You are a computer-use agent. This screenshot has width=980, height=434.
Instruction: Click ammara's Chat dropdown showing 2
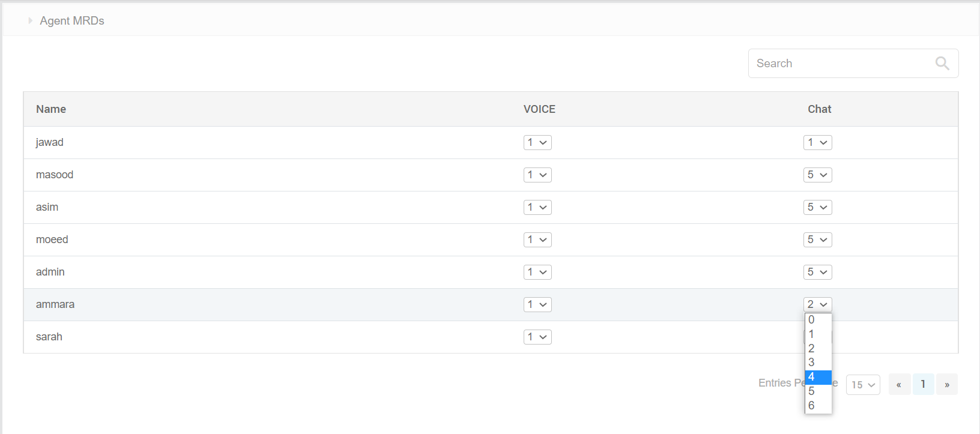(x=817, y=304)
